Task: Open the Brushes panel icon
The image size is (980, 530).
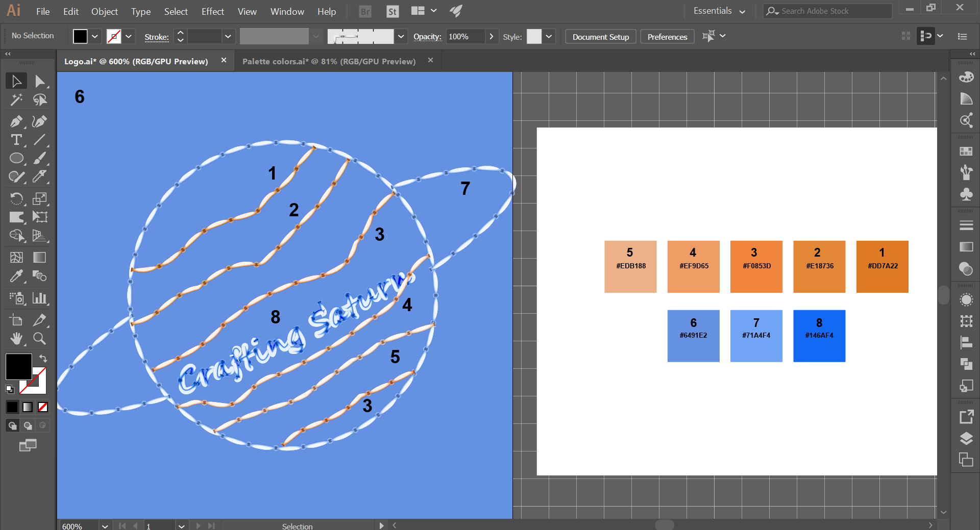Action: tap(966, 172)
